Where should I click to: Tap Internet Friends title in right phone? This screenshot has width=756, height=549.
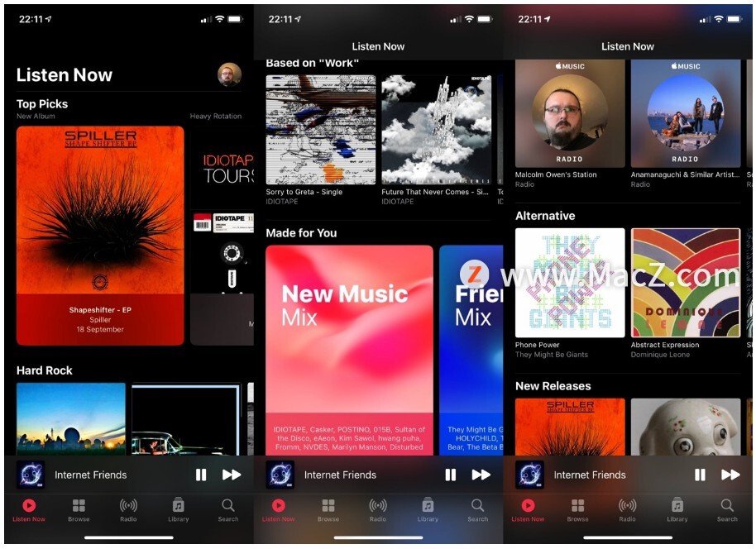tap(590, 475)
